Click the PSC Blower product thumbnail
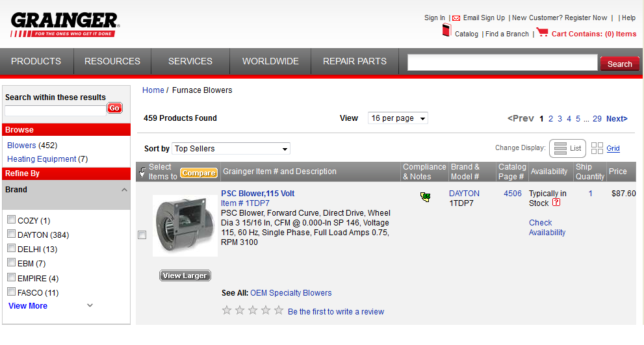Image resolution: width=644 pixels, height=345 pixels. tap(185, 225)
